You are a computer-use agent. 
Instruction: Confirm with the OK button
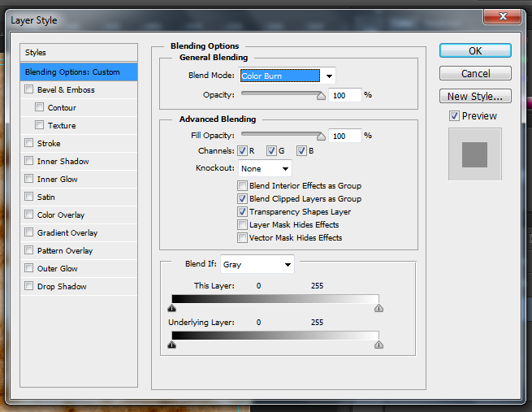coord(475,50)
